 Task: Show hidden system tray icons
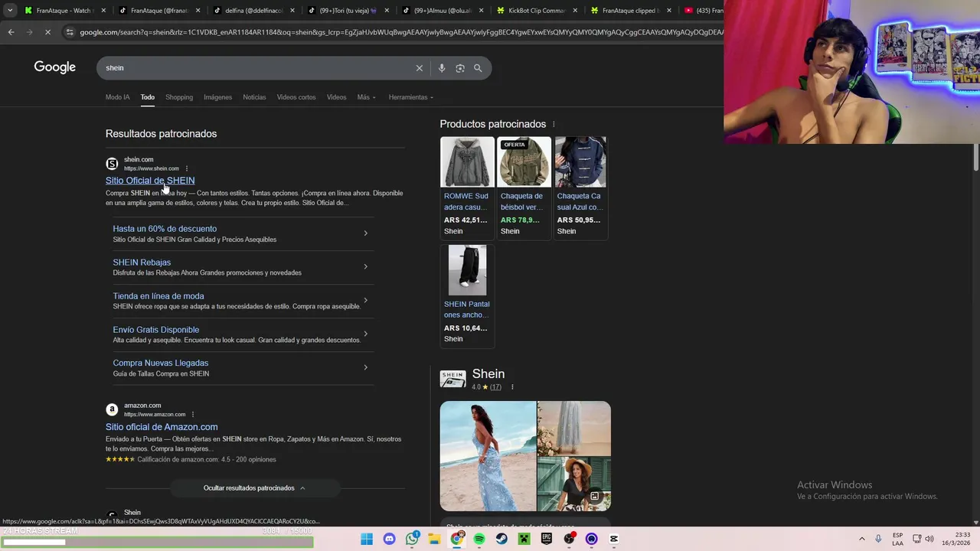pos(861,539)
